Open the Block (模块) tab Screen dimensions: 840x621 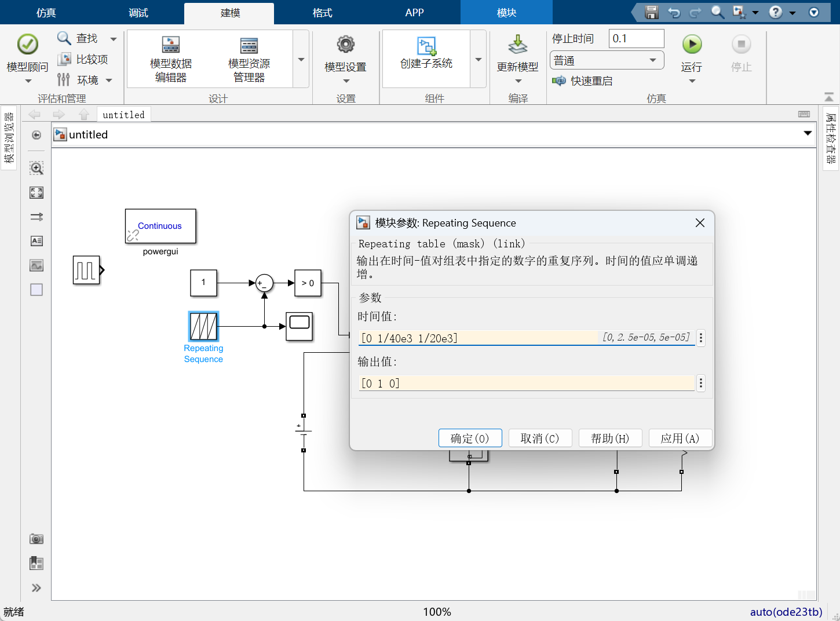[506, 13]
